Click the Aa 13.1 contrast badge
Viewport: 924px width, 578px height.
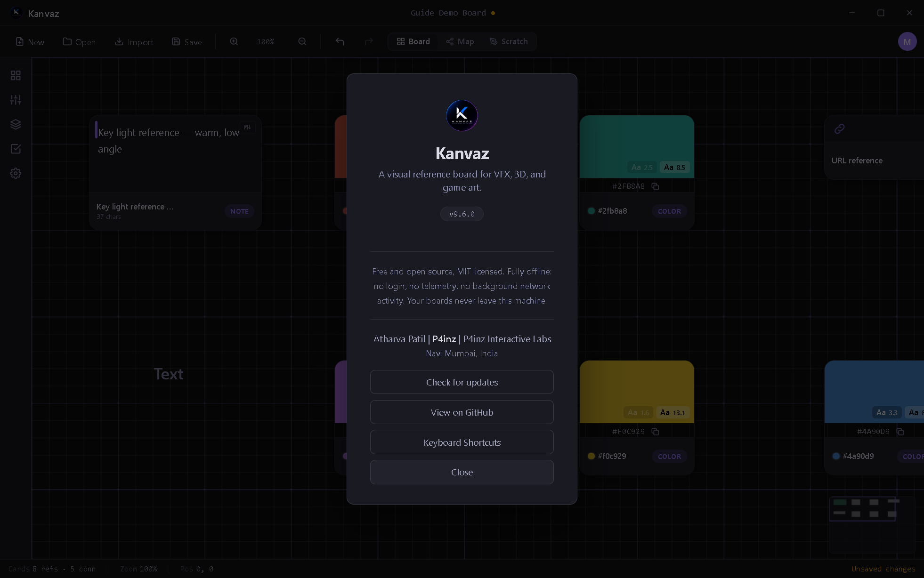click(x=673, y=413)
